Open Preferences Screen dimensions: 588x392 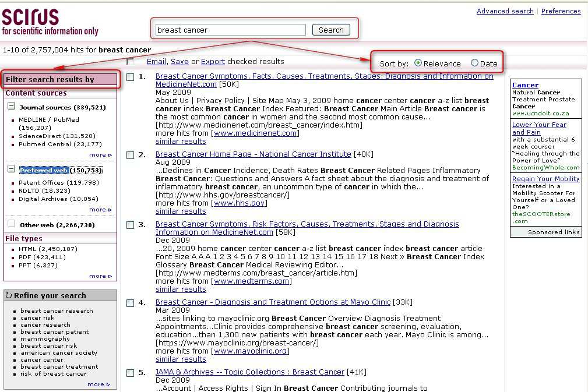561,11
